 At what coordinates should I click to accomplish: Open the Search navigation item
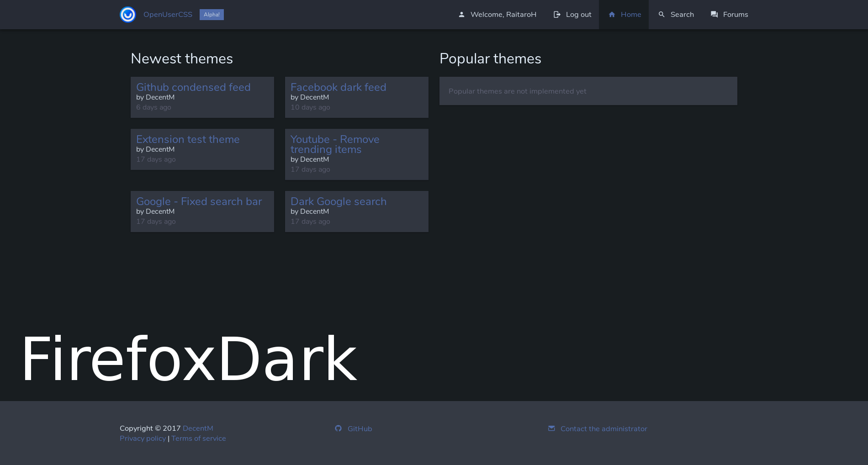[676, 15]
